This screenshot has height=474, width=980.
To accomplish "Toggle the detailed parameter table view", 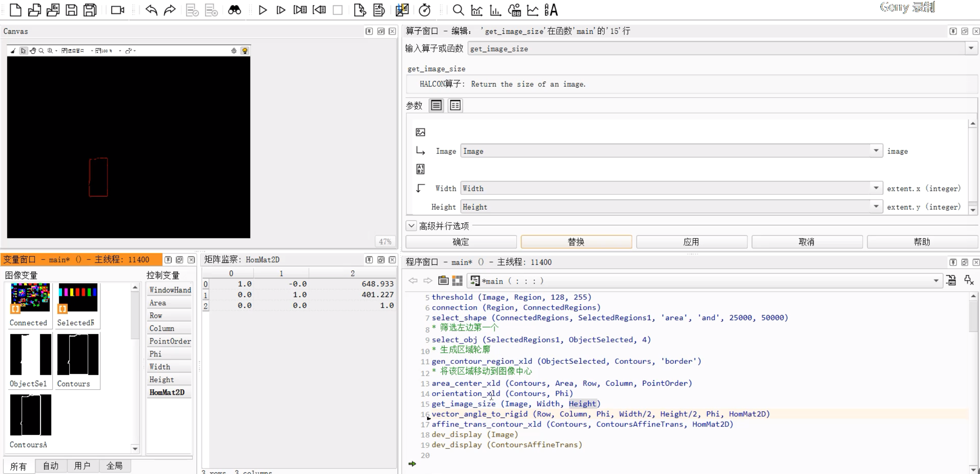I will tap(455, 105).
